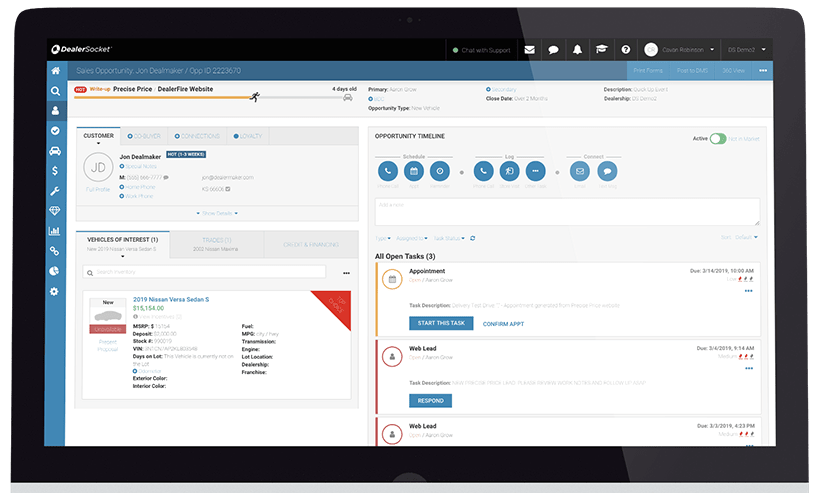
Task: Click the running man on progress bar
Action: (254, 97)
